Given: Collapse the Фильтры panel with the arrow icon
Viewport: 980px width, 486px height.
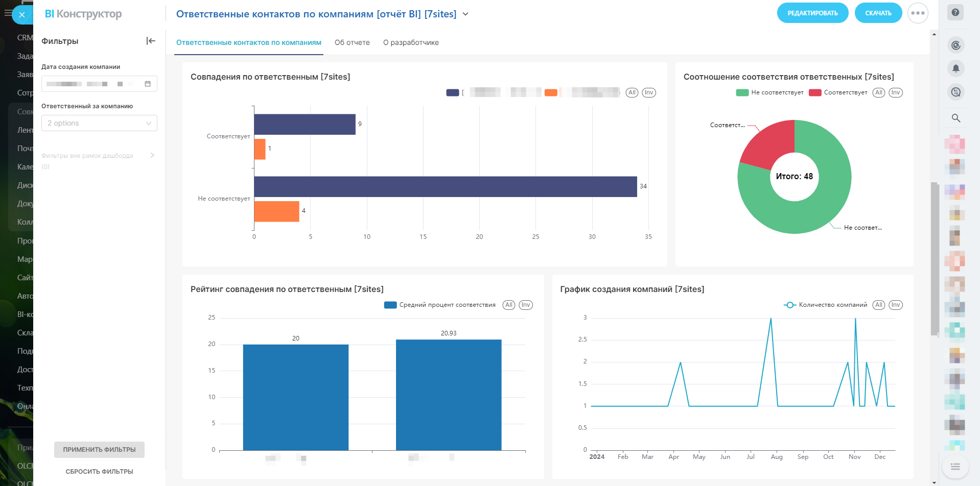Looking at the screenshot, I should pos(150,41).
